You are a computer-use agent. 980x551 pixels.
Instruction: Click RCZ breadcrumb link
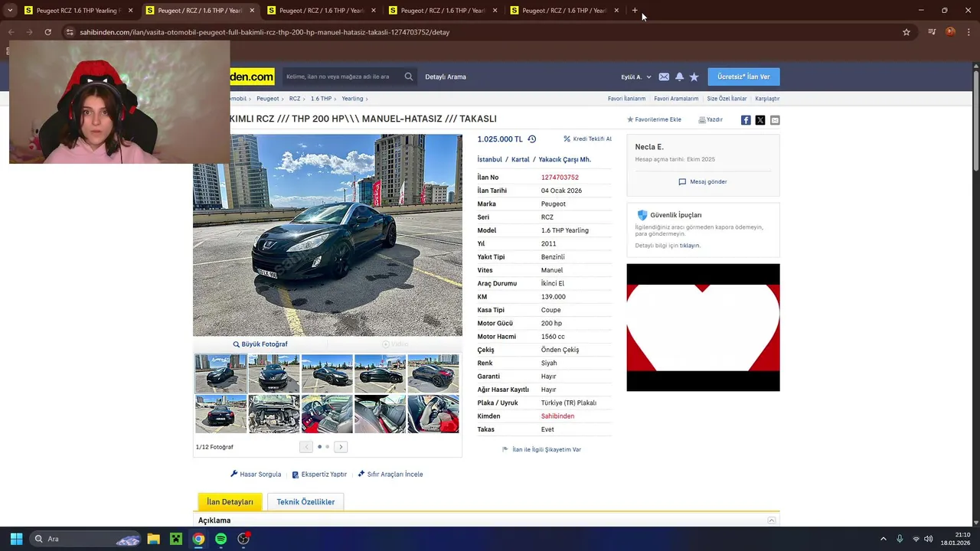tap(295, 99)
